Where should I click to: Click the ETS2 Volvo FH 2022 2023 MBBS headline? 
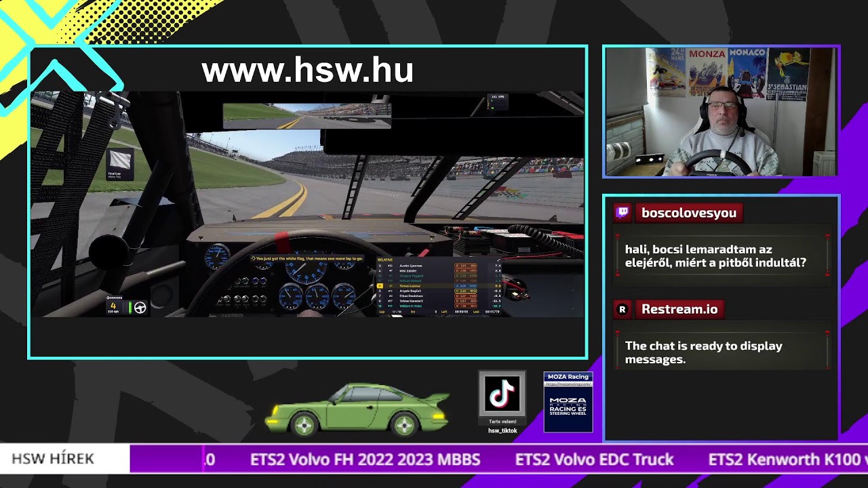pos(366,460)
